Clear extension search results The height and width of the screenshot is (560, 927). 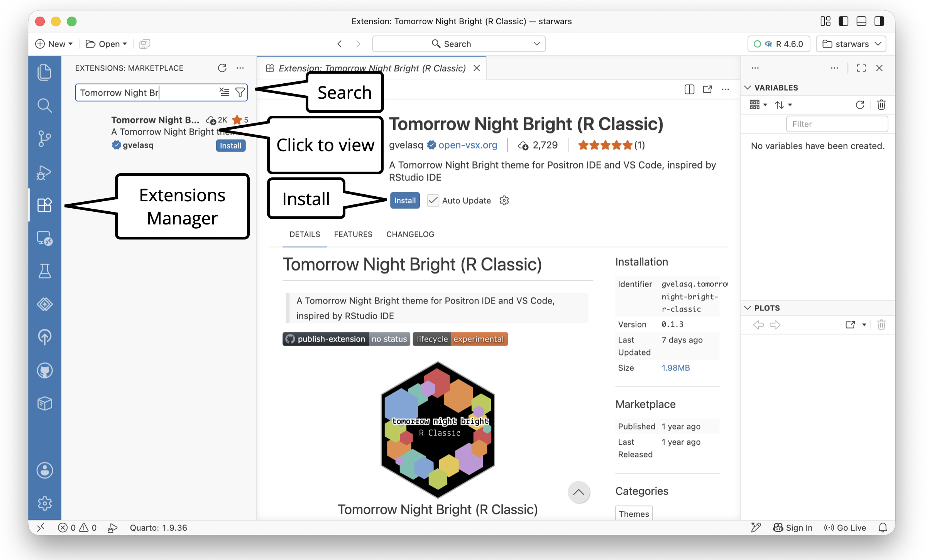coord(224,92)
